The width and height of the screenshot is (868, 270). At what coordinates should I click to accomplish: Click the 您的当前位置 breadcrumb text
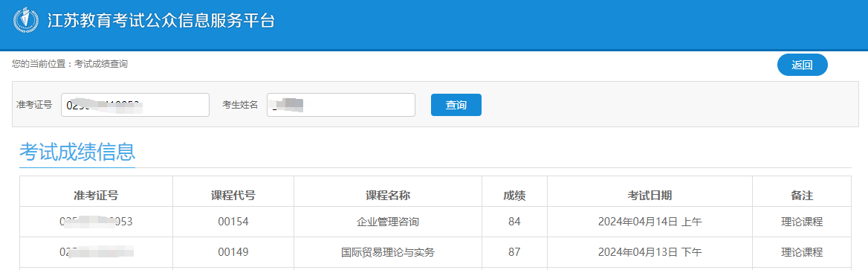tap(70, 64)
